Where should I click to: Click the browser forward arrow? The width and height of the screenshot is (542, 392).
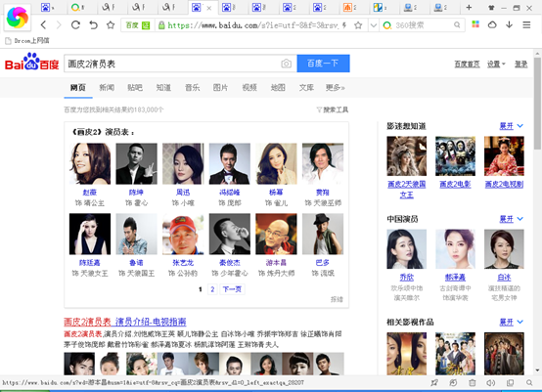tap(59, 24)
